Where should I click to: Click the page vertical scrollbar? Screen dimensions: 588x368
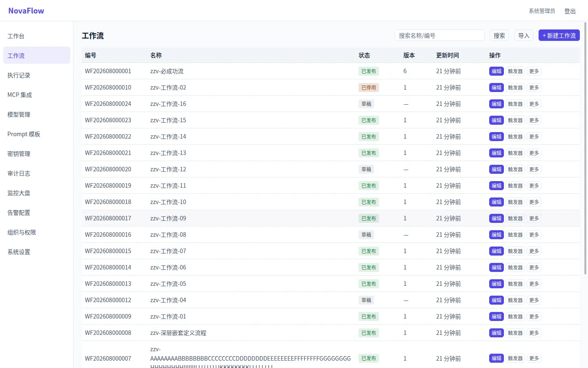586,148
